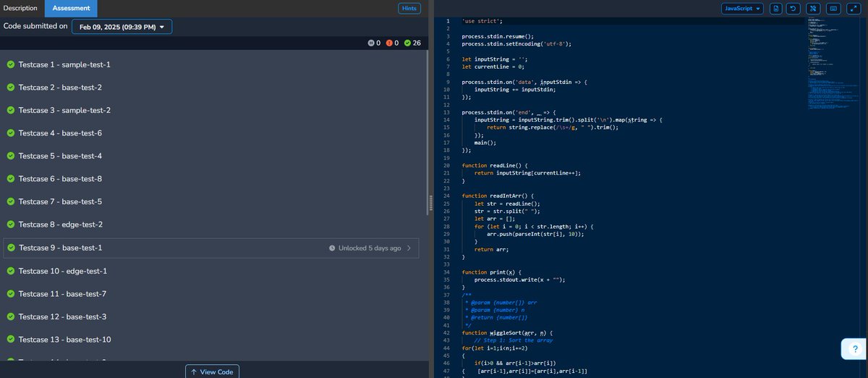
Task: Click green check icon of Testcase 9
Action: point(11,248)
